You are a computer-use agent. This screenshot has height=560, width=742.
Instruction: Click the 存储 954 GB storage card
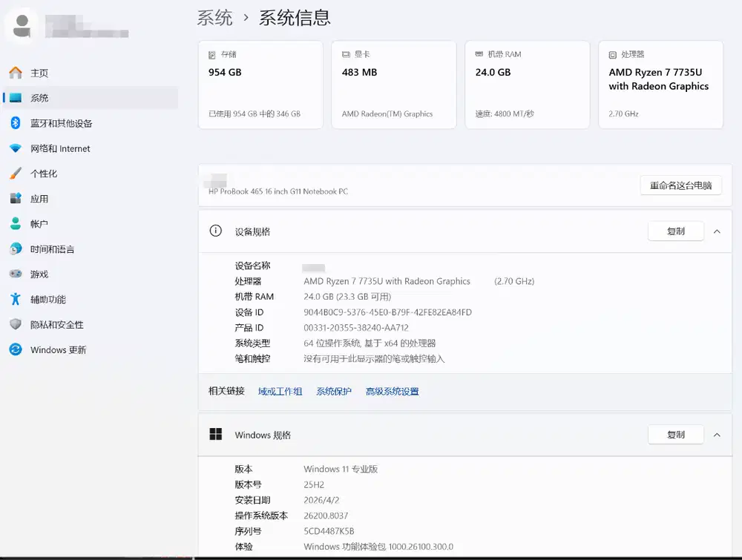coord(260,85)
